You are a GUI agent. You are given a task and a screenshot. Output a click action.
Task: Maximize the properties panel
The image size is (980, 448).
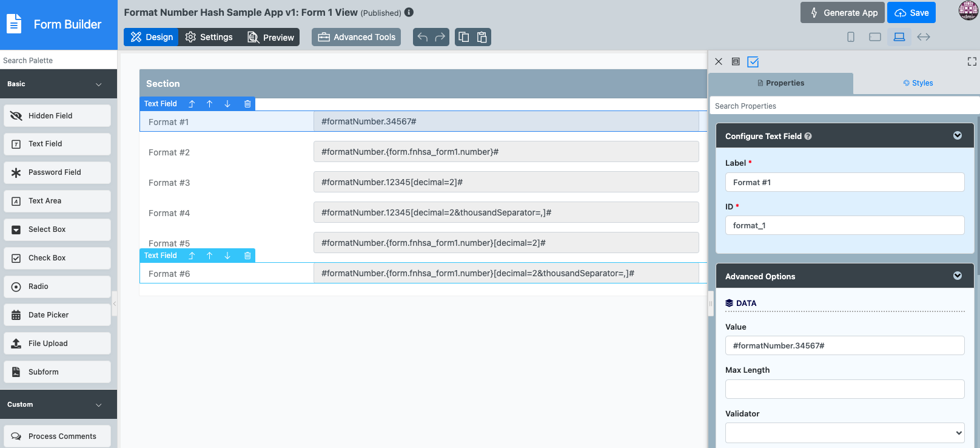[972, 61]
